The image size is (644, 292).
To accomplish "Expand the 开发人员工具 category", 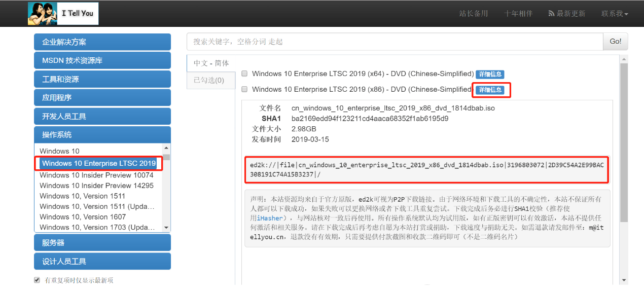I will (x=102, y=116).
